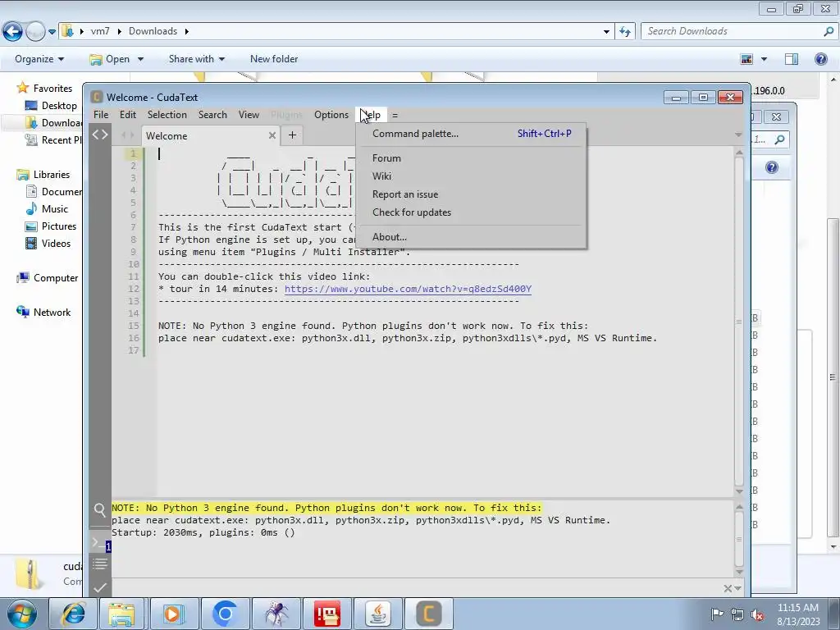Screen dimensions: 840x630
Task: Launch Internet Explorer from taskbar
Action: (x=72, y=614)
